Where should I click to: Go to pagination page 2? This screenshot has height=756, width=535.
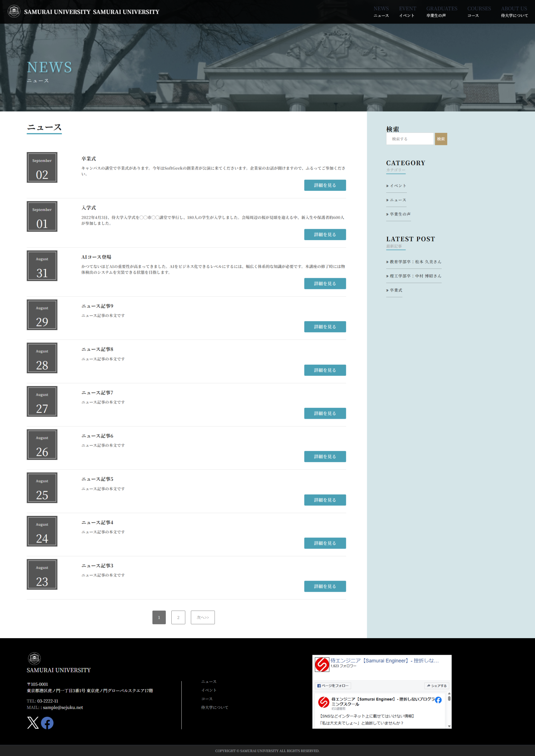click(x=178, y=617)
